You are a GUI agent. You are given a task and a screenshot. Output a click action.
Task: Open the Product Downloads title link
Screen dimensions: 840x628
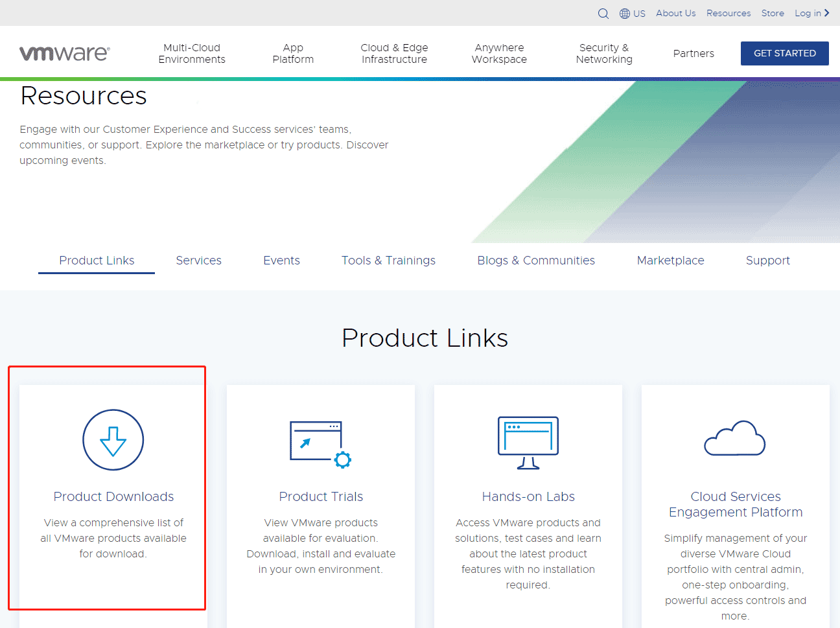(113, 496)
